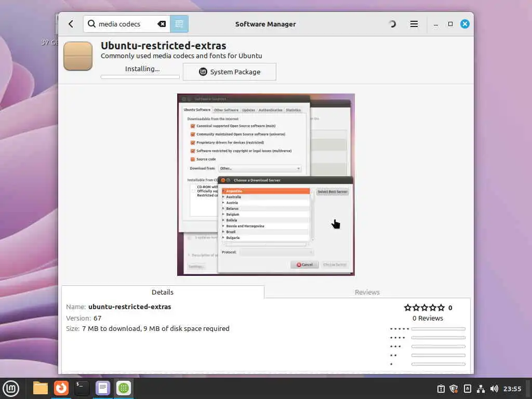532x399 pixels.
Task: Click the 3-star rating bar
Action: pyautogui.click(x=438, y=347)
